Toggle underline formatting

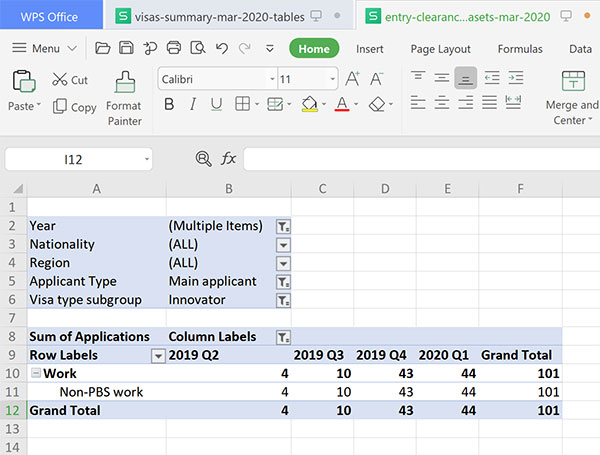tap(217, 104)
